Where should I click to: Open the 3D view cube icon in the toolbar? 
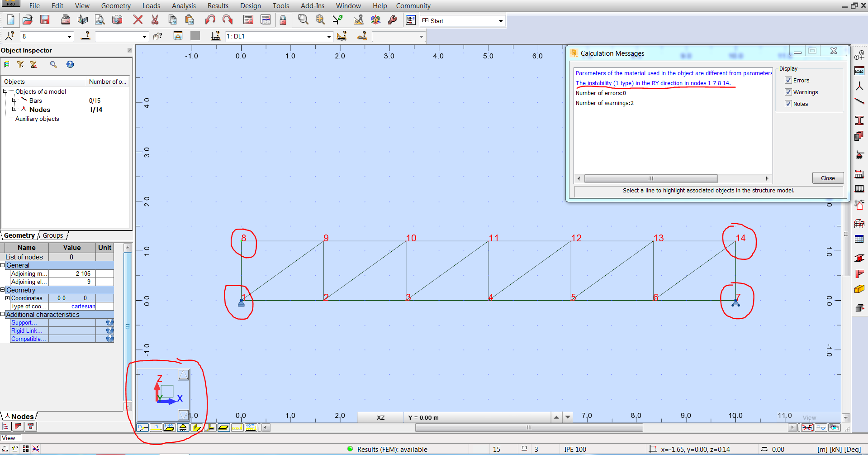pyautogui.click(x=375, y=19)
